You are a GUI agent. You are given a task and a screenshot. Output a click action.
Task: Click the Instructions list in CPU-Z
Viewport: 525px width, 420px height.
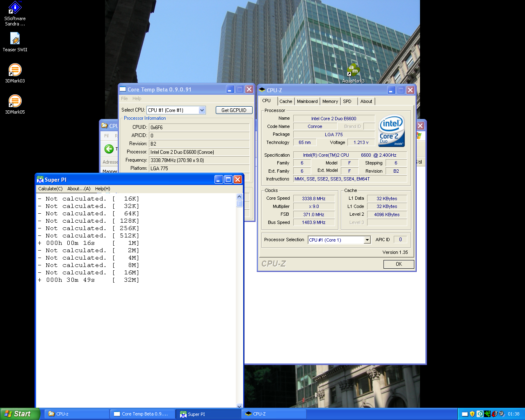pyautogui.click(x=350, y=179)
